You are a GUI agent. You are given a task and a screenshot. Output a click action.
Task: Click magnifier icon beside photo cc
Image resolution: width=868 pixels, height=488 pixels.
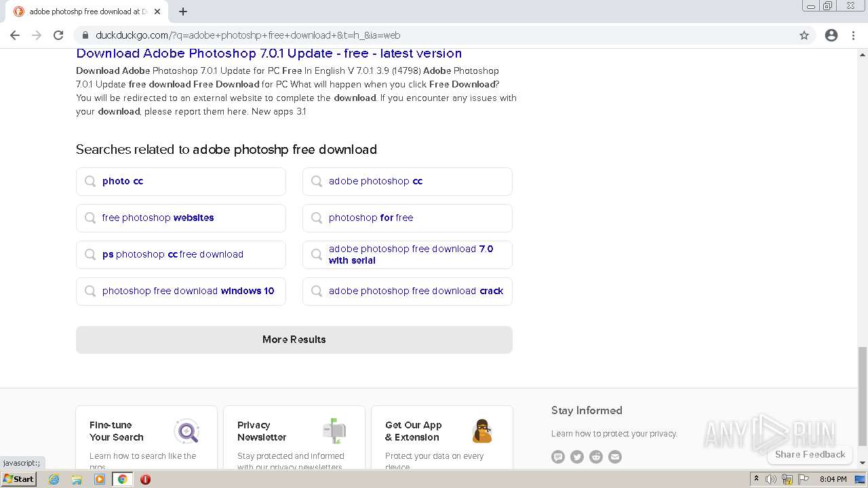pos(90,181)
